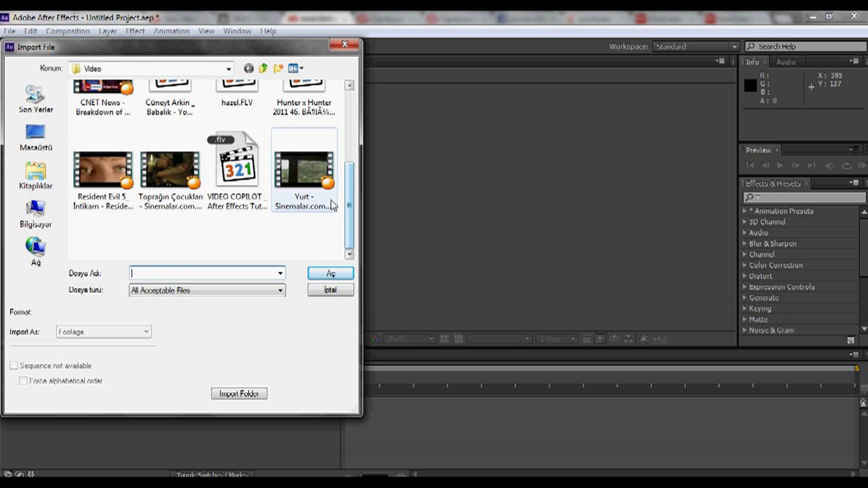The image size is (868, 488).
Task: Expand the Keying effects category
Action: pyautogui.click(x=745, y=308)
